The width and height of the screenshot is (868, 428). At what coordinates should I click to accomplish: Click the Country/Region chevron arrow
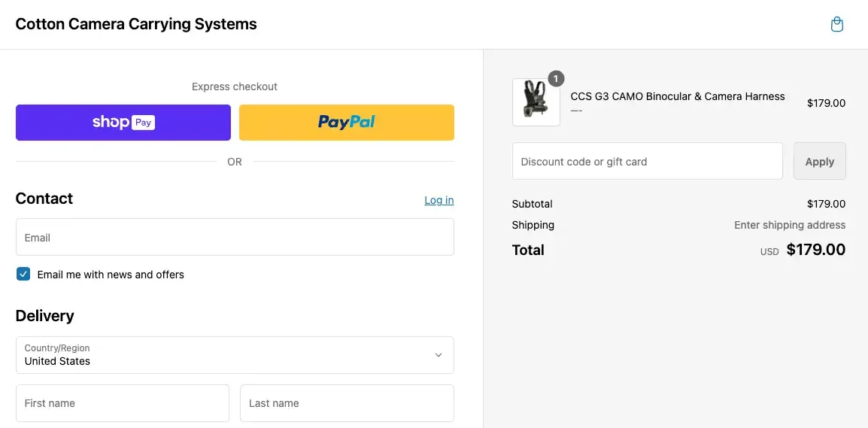(439, 355)
